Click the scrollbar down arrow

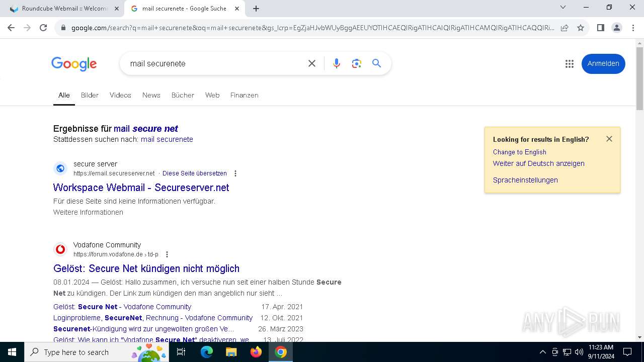pos(639,337)
